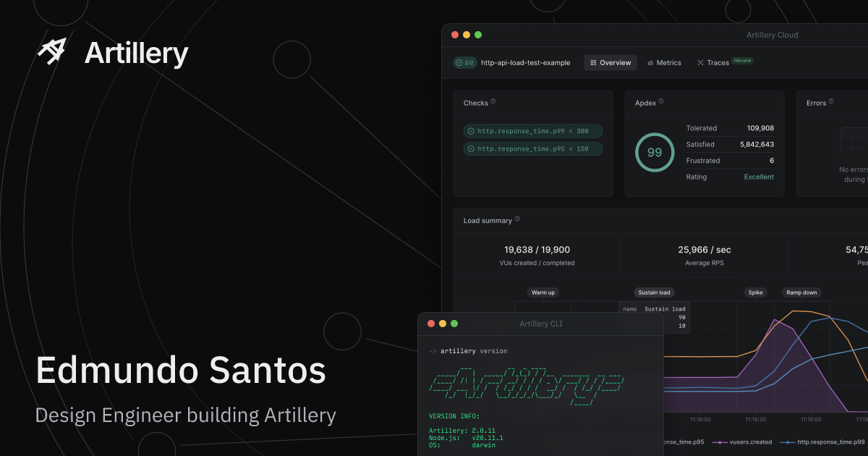The height and width of the screenshot is (456, 868).
Task: Select the Warm up phase marker
Action: 543,292
